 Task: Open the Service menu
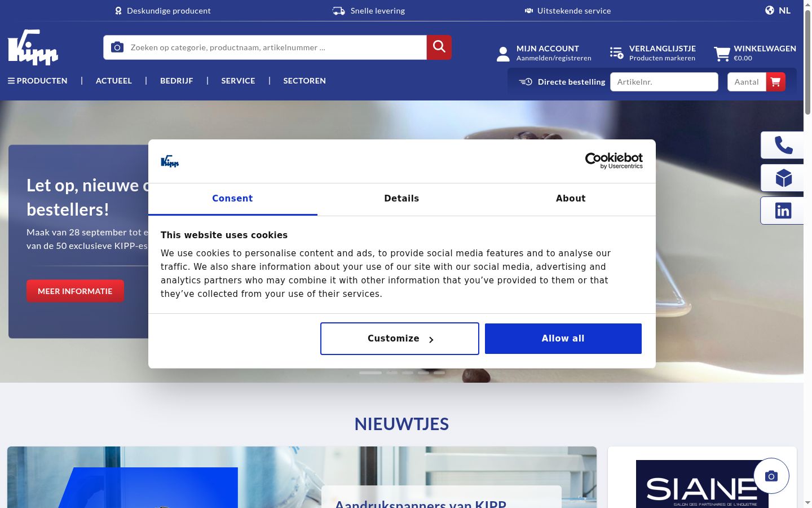click(x=238, y=81)
